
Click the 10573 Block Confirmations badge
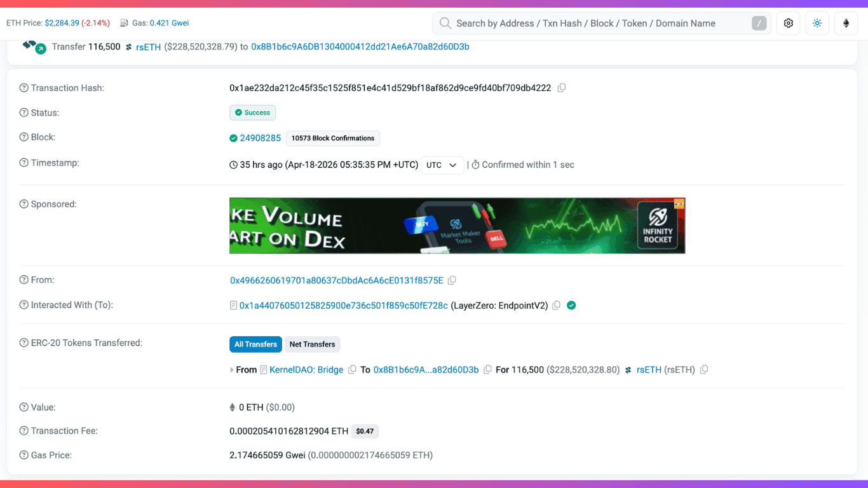[332, 138]
